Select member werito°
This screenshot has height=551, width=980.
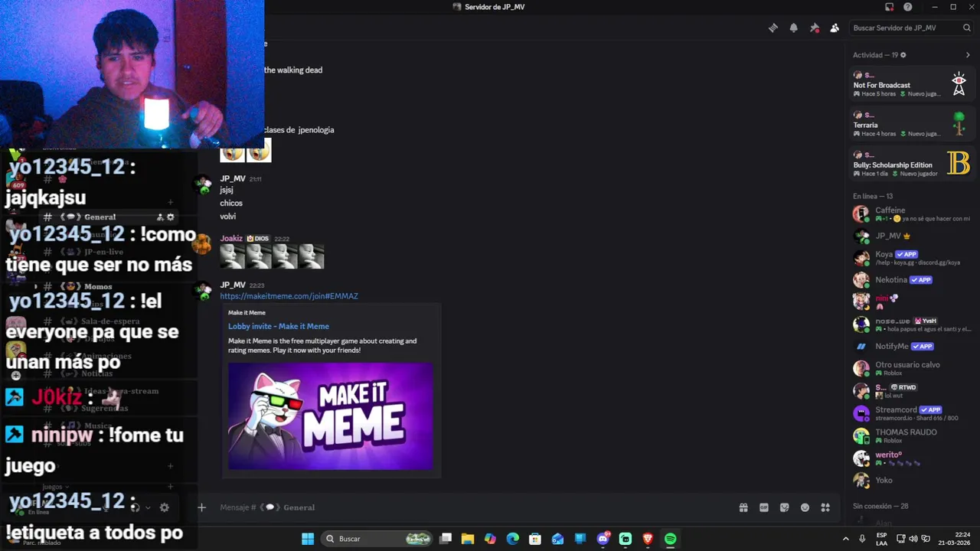(912, 458)
